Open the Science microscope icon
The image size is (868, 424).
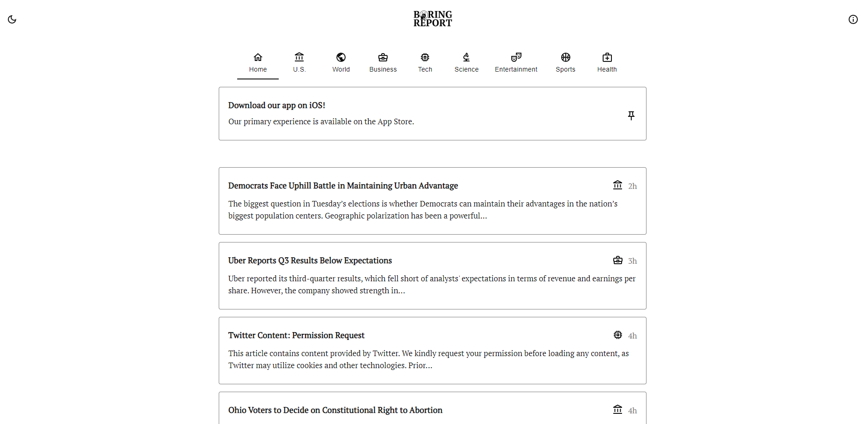[x=466, y=57]
